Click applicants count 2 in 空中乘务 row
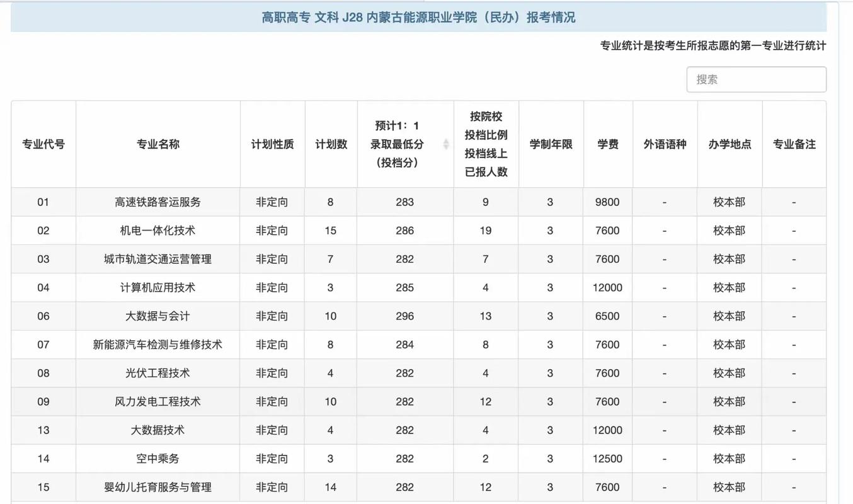Screen dimensions: 853x504 [486, 459]
